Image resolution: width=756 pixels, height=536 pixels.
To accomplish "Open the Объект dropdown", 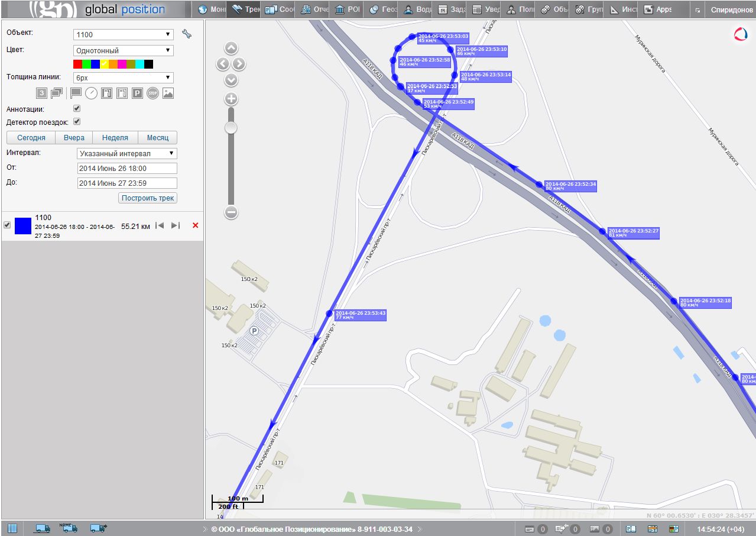I will [123, 35].
